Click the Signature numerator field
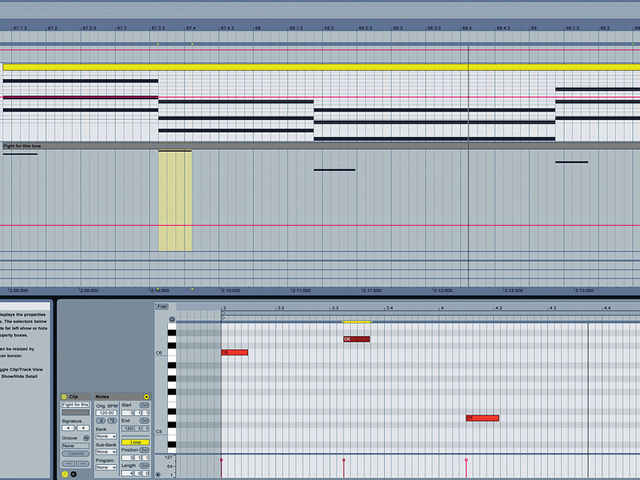Screen dimensions: 640x480 click(x=68, y=428)
